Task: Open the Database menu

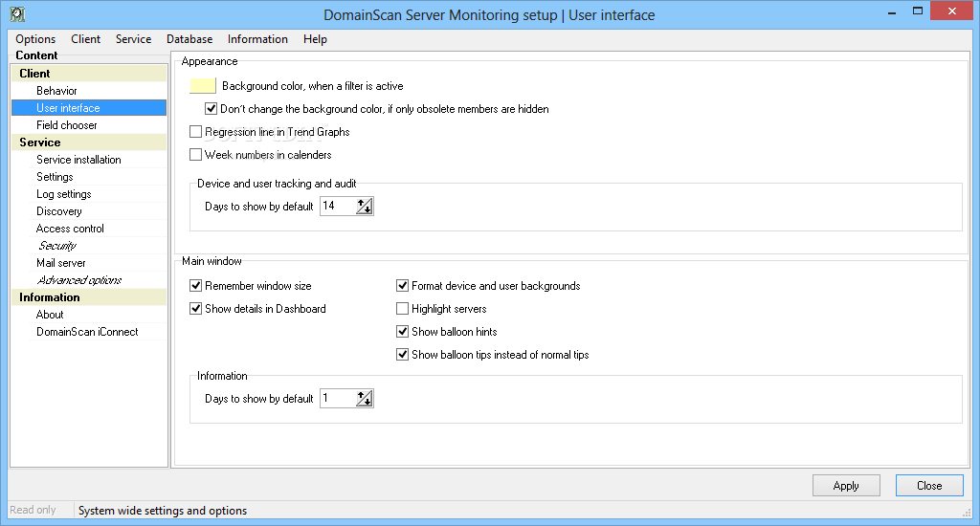Action: coord(189,38)
